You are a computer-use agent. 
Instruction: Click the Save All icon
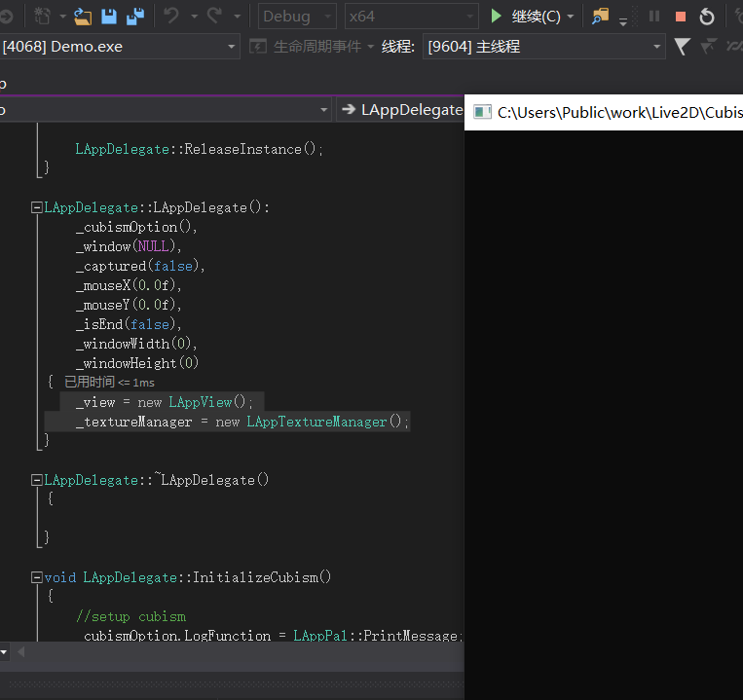point(135,17)
